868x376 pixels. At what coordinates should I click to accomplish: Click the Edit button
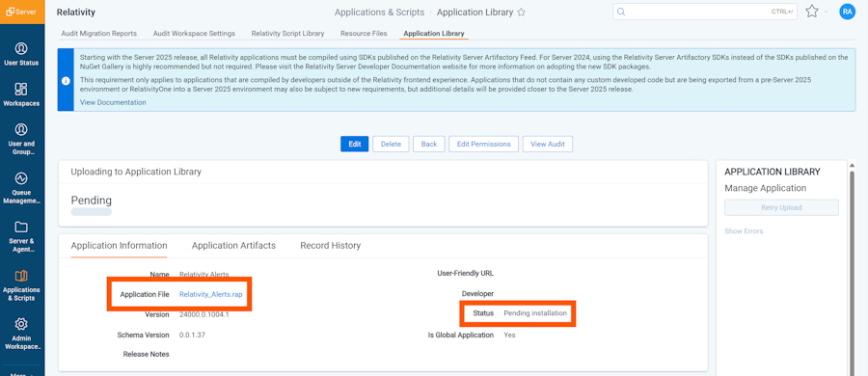pos(354,144)
